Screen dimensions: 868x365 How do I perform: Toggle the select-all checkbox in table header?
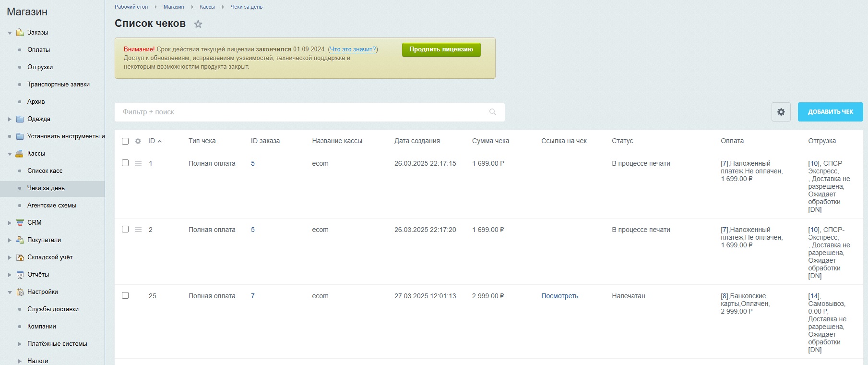[125, 141]
